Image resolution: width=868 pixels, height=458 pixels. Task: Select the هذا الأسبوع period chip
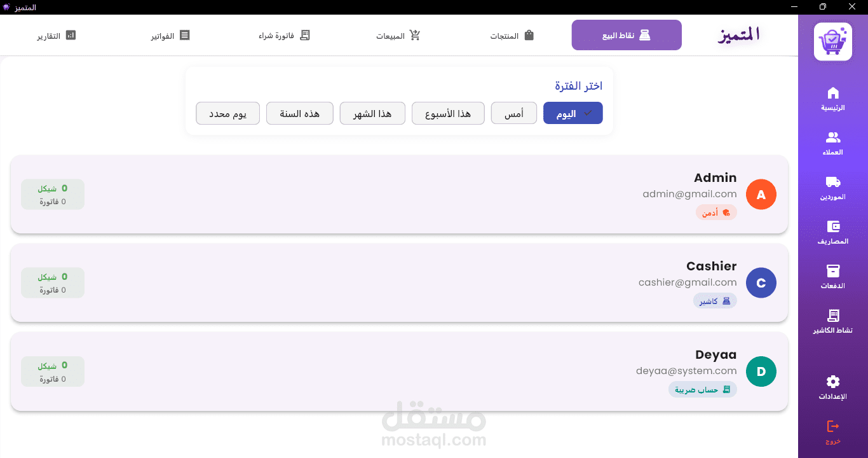[x=448, y=113]
